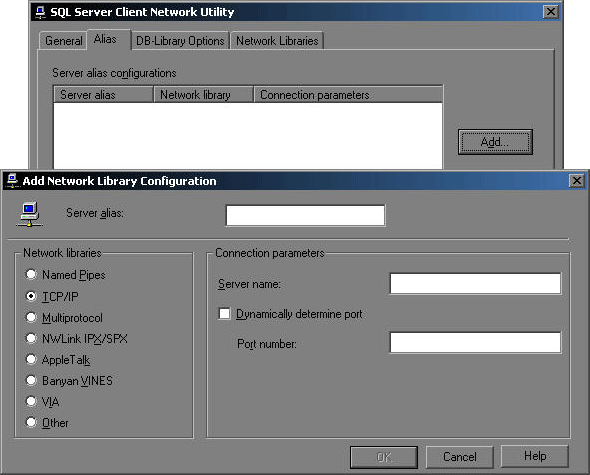Close the SQL Server Client Network Utility window

coord(550,12)
